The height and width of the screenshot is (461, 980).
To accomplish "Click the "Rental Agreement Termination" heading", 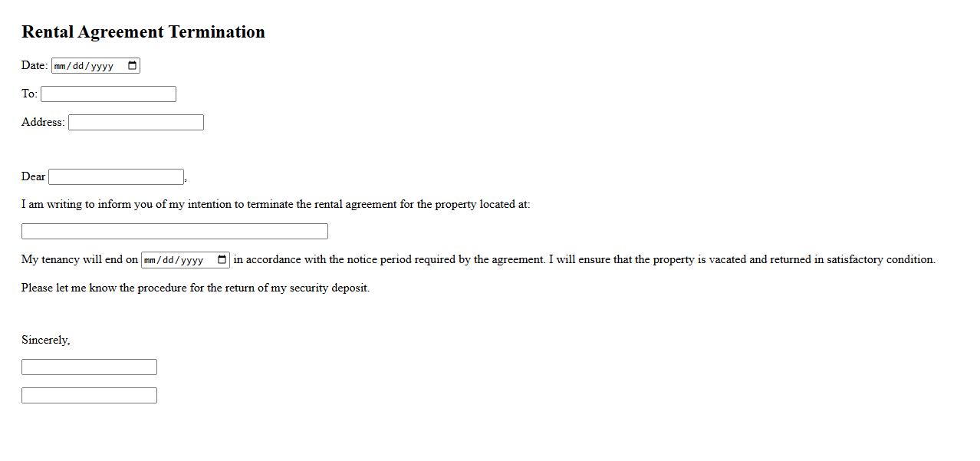I will pyautogui.click(x=143, y=32).
